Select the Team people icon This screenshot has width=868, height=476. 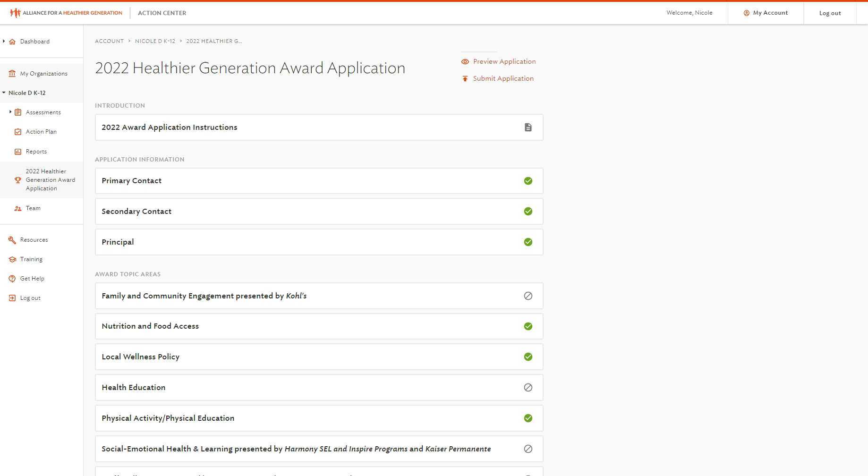(x=17, y=208)
